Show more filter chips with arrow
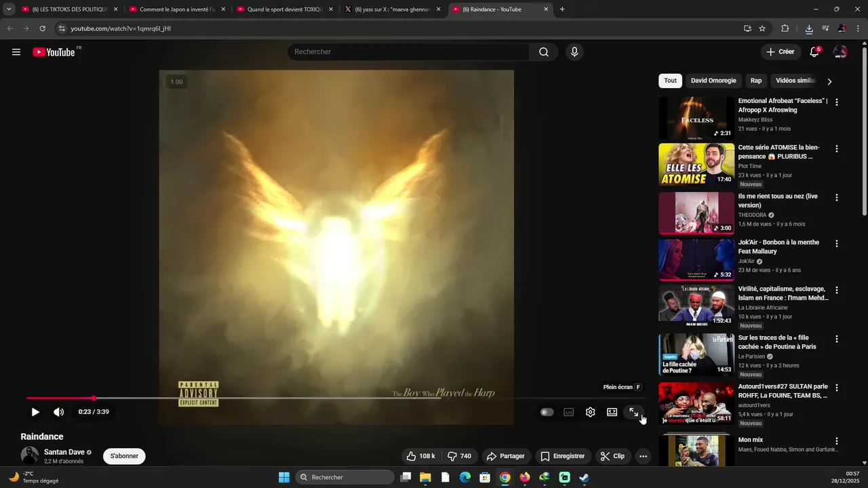Viewport: 868px width, 488px height. [829, 81]
